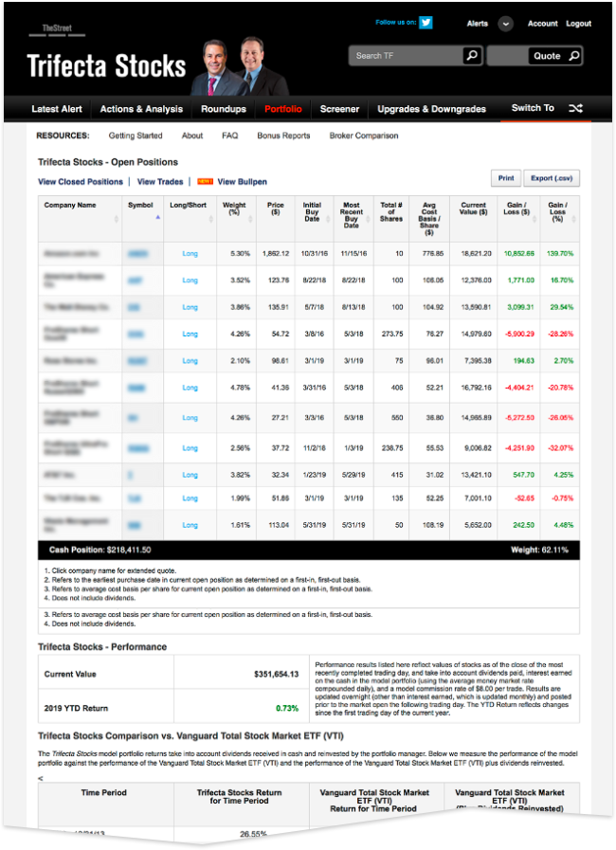Image resolution: width=616 pixels, height=850 pixels.
Task: Click the Logout link
Action: (579, 24)
